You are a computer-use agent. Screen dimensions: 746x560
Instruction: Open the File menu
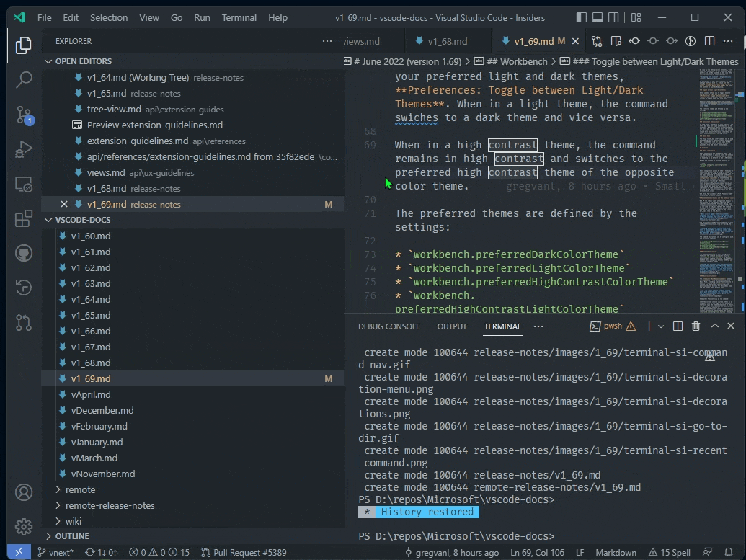(44, 17)
